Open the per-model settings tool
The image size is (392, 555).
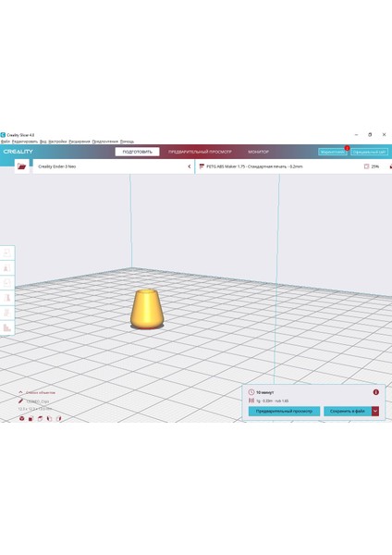[7, 313]
